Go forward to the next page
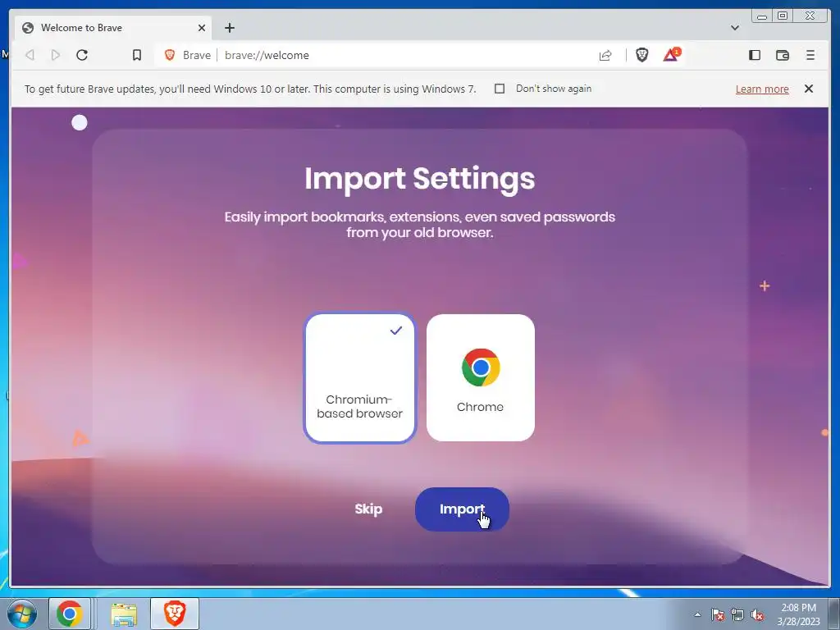The width and height of the screenshot is (840, 630). [x=56, y=55]
